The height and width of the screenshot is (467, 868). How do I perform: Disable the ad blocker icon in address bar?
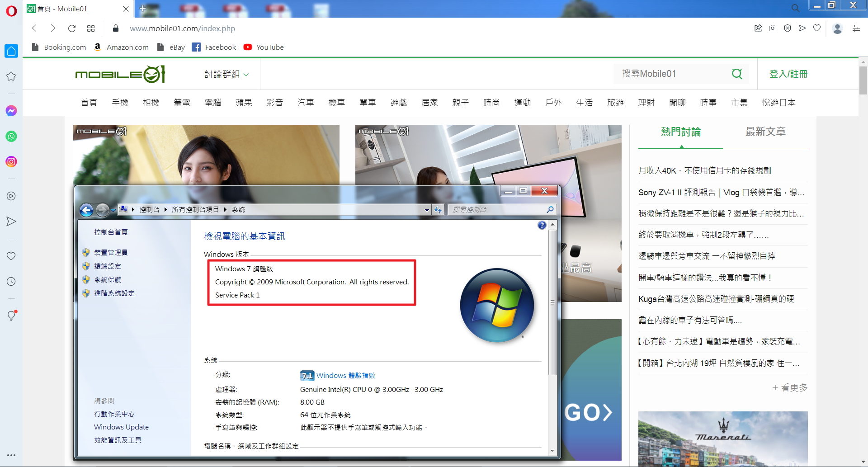(x=788, y=28)
